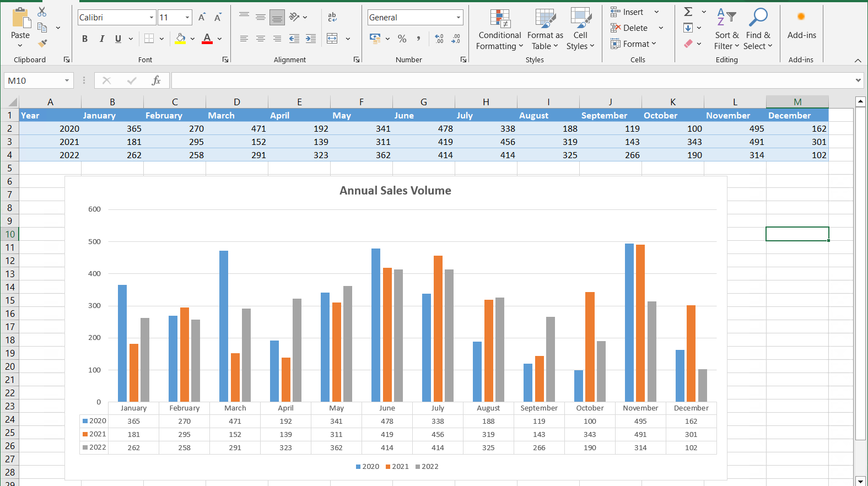Apply red font color

(x=207, y=39)
